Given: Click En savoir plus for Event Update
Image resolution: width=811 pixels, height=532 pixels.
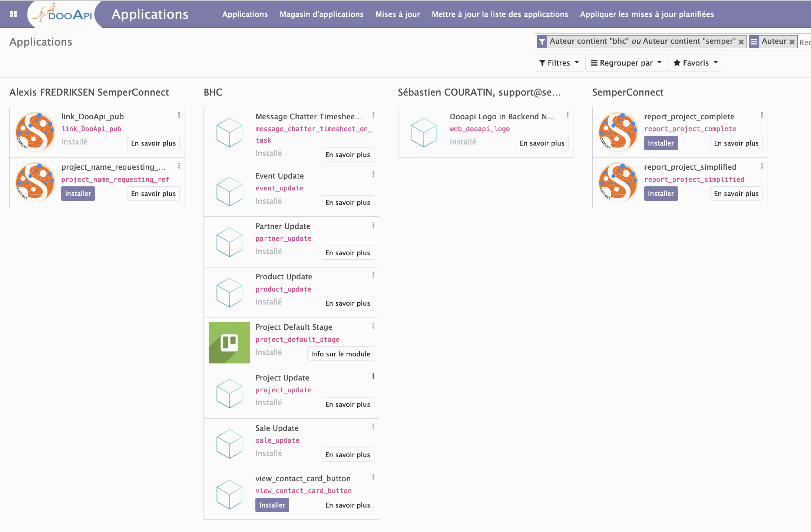Looking at the screenshot, I should [348, 202].
